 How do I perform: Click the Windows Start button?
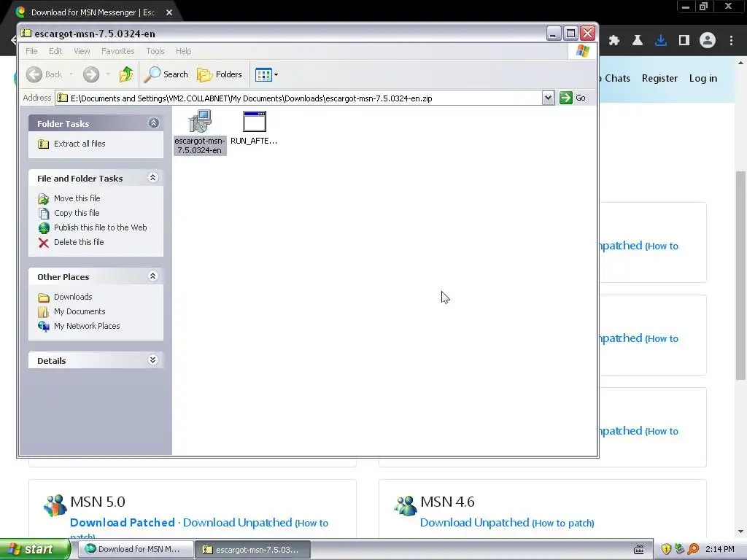(x=35, y=549)
